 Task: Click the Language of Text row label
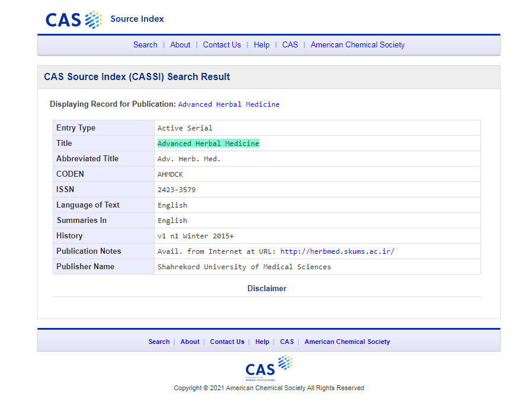pyautogui.click(x=88, y=205)
